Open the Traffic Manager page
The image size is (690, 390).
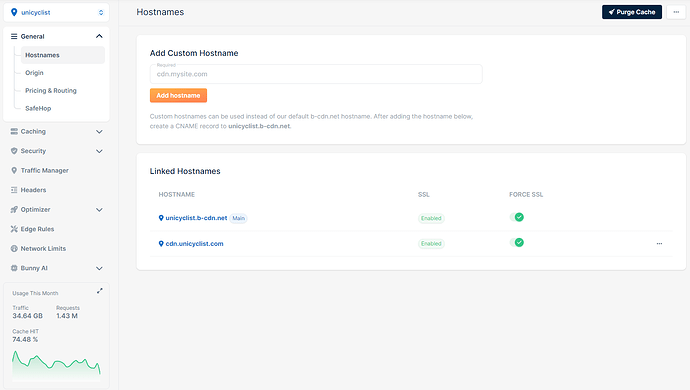pos(44,170)
